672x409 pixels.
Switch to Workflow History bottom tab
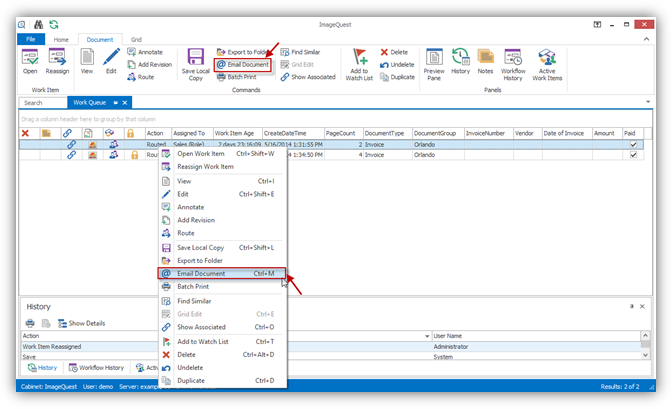pos(96,368)
